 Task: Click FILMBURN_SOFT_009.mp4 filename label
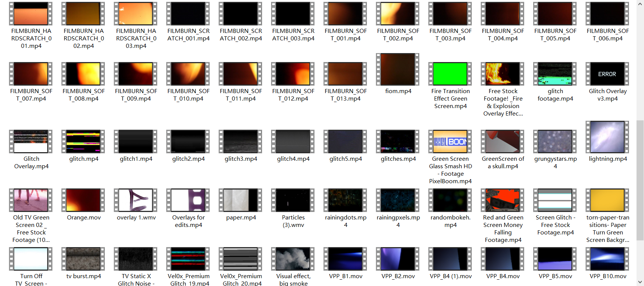pyautogui.click(x=136, y=95)
